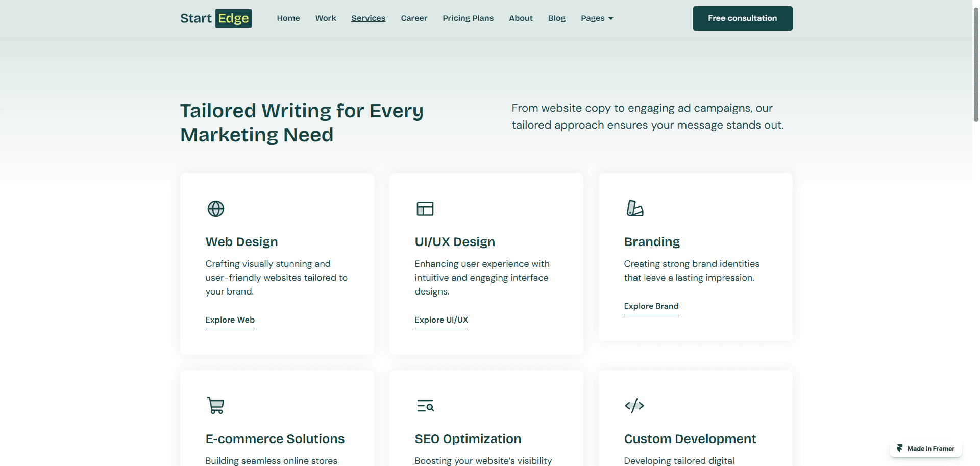Click the Branding card heading
The width and height of the screenshot is (980, 466).
pyautogui.click(x=652, y=242)
